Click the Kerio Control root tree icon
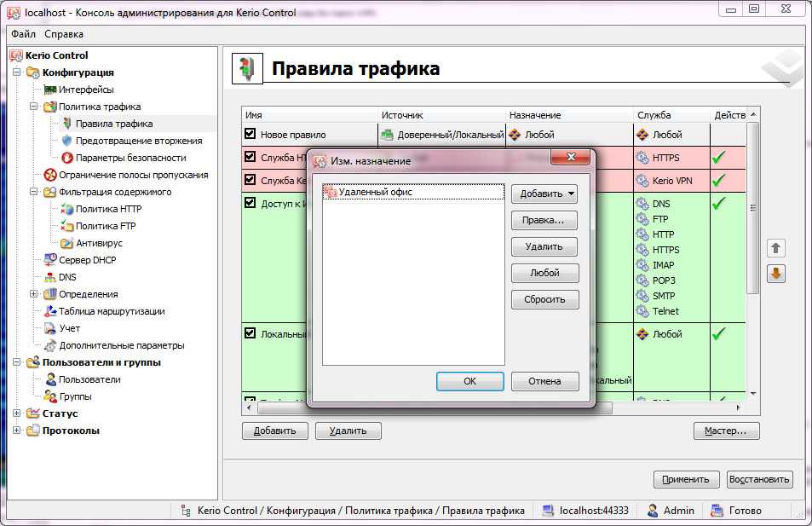The height and width of the screenshot is (526, 812). point(16,55)
